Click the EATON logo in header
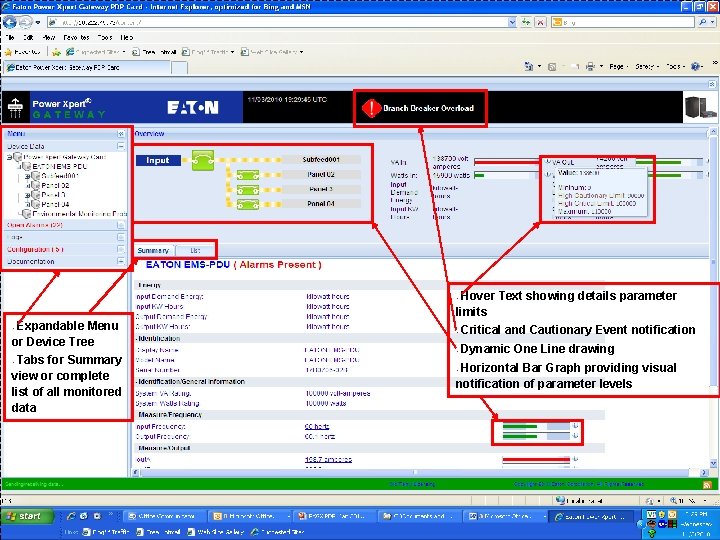Image resolution: width=720 pixels, height=540 pixels. 193,107
